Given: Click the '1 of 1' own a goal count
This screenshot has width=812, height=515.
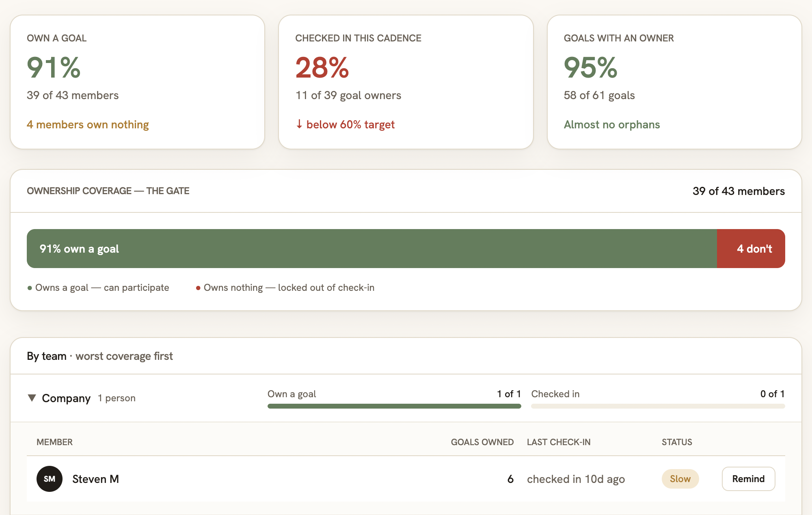Looking at the screenshot, I should 509,394.
